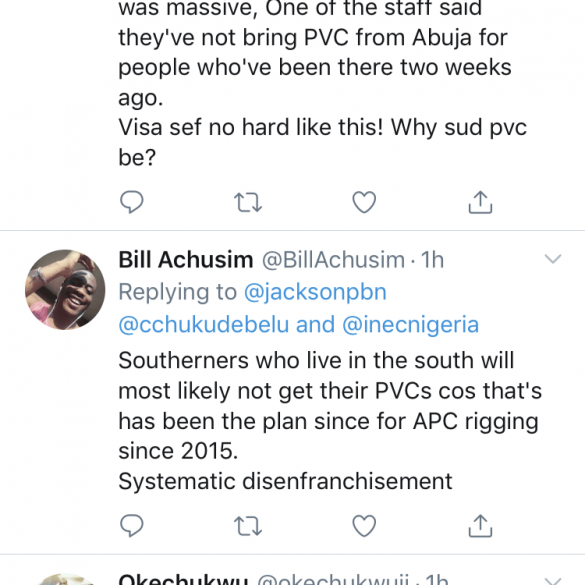Open Bill Achusim display name
This screenshot has width=585, height=585.
click(185, 260)
